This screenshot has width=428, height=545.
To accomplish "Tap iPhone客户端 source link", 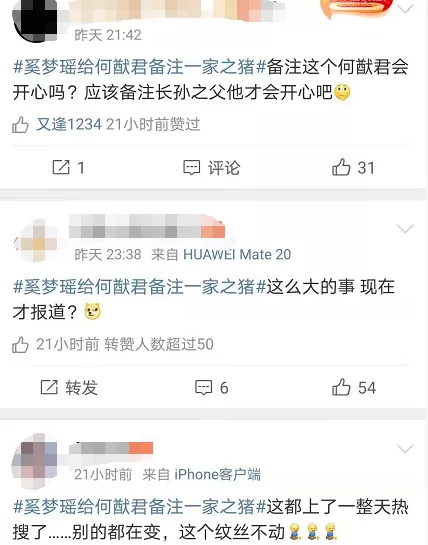I will click(217, 474).
